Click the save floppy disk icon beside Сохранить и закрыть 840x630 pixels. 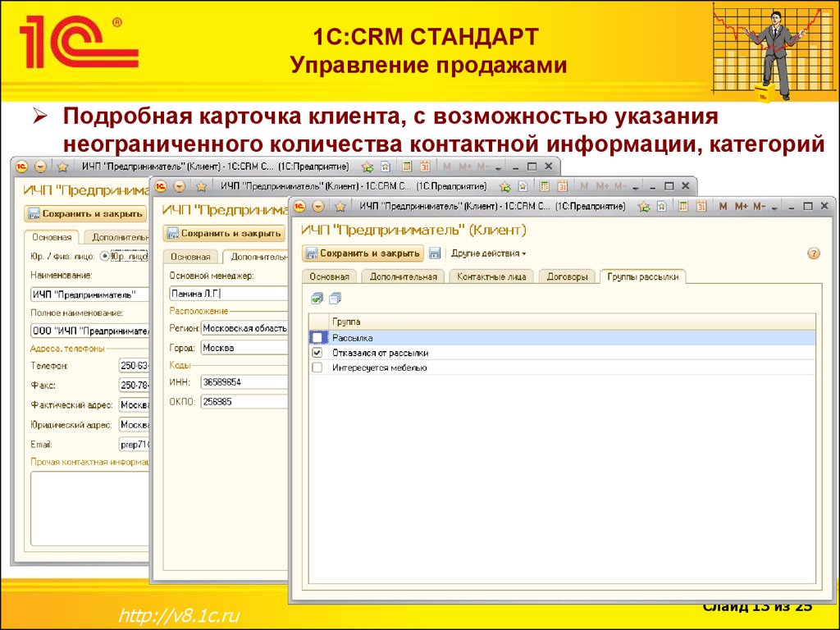pyautogui.click(x=435, y=253)
